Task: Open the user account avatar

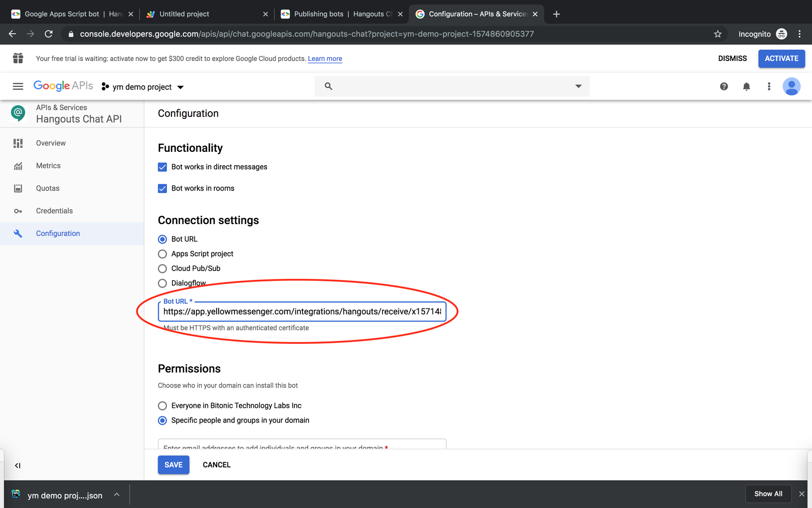Action: (791, 86)
